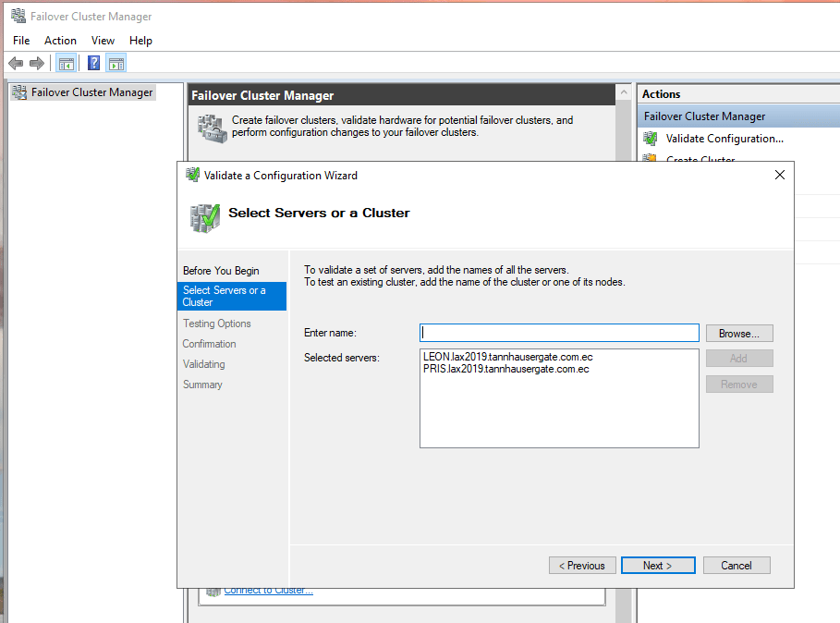Image resolution: width=840 pixels, height=623 pixels.
Task: Open the View menu
Action: click(103, 41)
